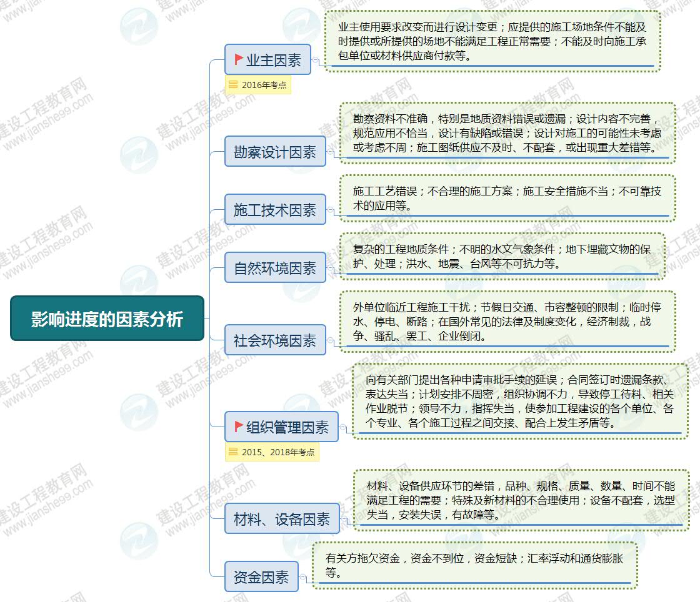Click the 2016年考点 label
700x602 pixels.
[x=264, y=85]
